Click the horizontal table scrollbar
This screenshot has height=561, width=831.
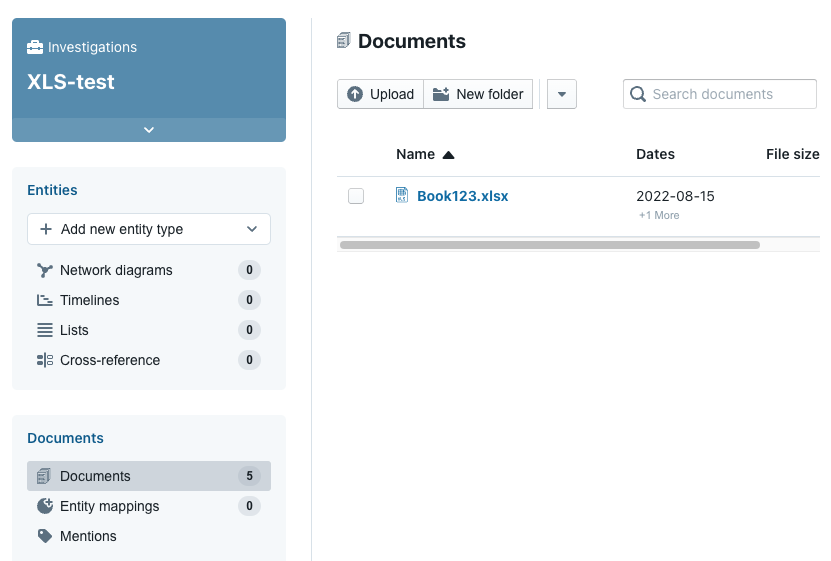point(550,245)
